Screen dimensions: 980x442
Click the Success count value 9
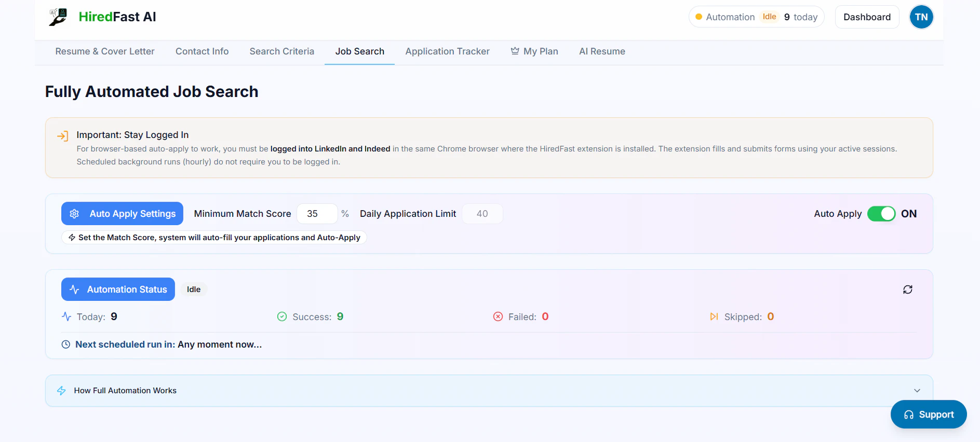point(340,316)
